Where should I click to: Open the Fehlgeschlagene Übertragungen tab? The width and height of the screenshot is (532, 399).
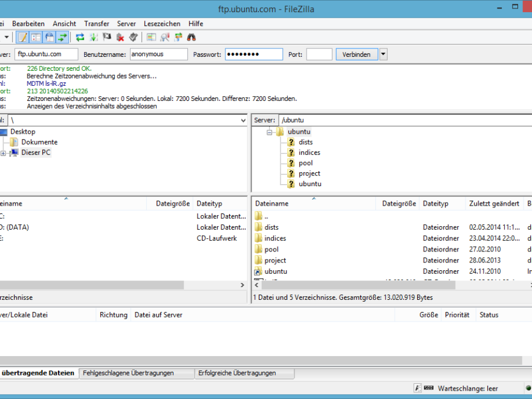tap(137, 373)
